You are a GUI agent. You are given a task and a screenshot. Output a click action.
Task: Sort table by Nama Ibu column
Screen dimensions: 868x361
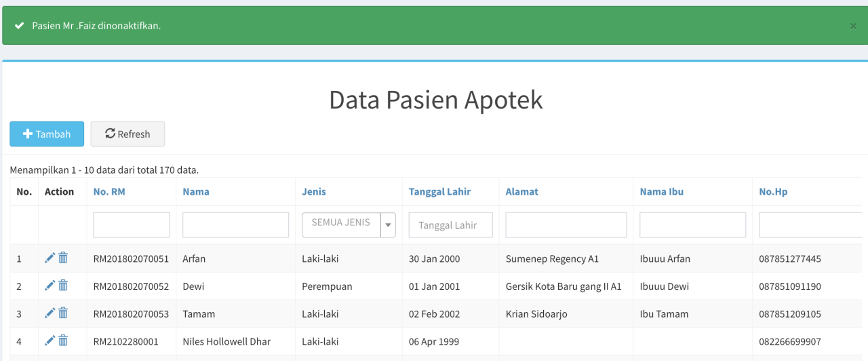click(x=662, y=192)
